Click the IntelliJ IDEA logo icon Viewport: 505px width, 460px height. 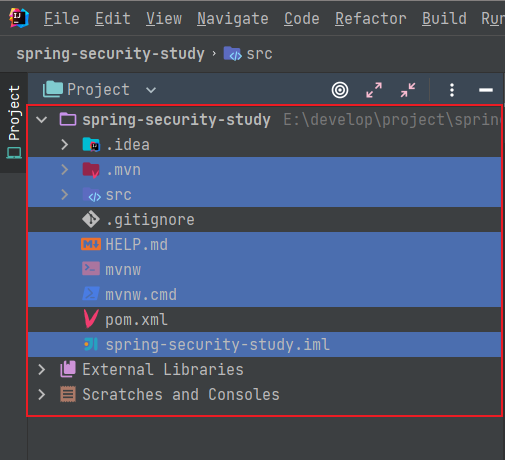click(x=19, y=18)
